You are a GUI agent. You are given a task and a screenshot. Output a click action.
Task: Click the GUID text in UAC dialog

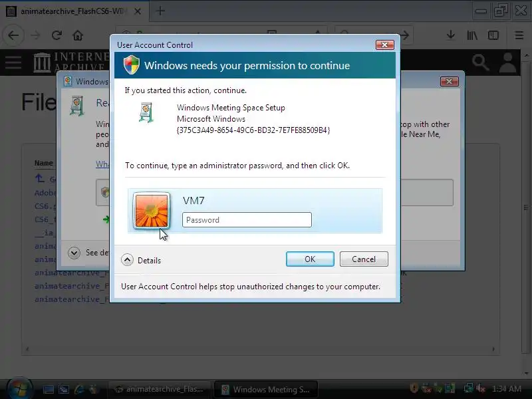tap(253, 130)
